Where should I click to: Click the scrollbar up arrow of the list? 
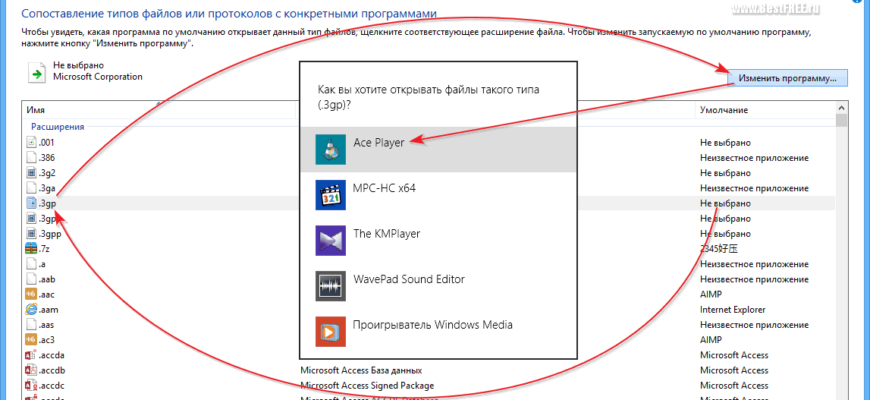[842, 108]
